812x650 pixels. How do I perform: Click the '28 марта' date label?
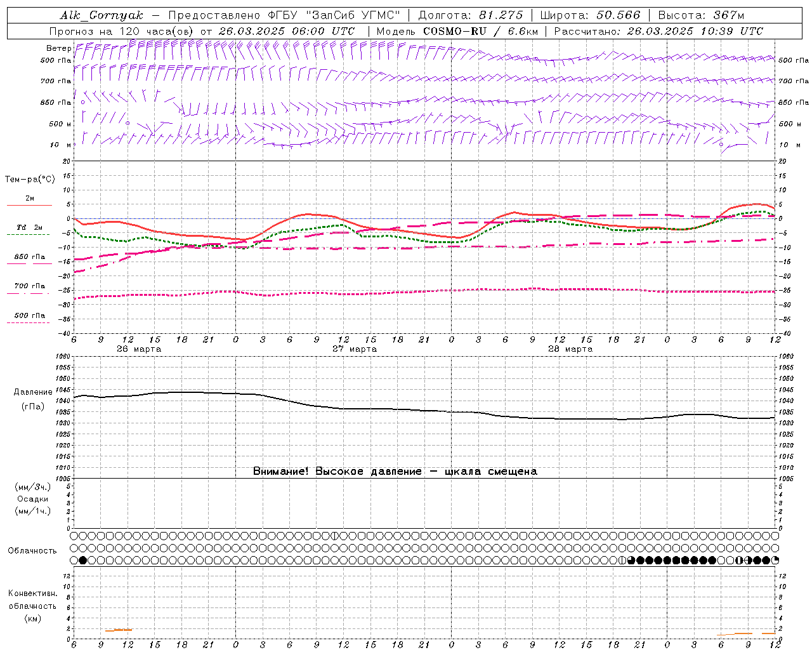pos(570,349)
